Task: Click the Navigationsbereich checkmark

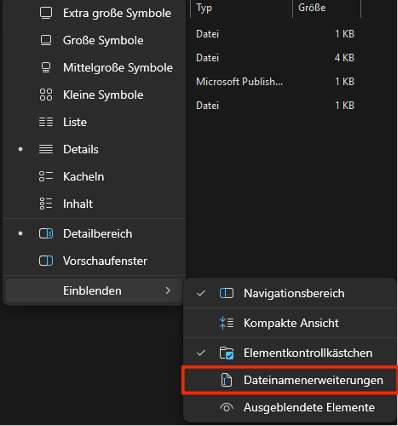Action: click(201, 293)
